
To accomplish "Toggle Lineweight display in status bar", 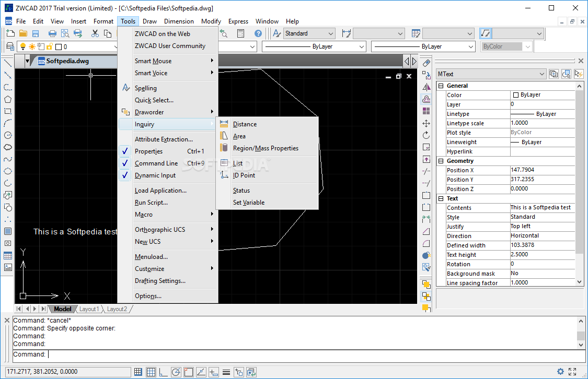I will 226,372.
